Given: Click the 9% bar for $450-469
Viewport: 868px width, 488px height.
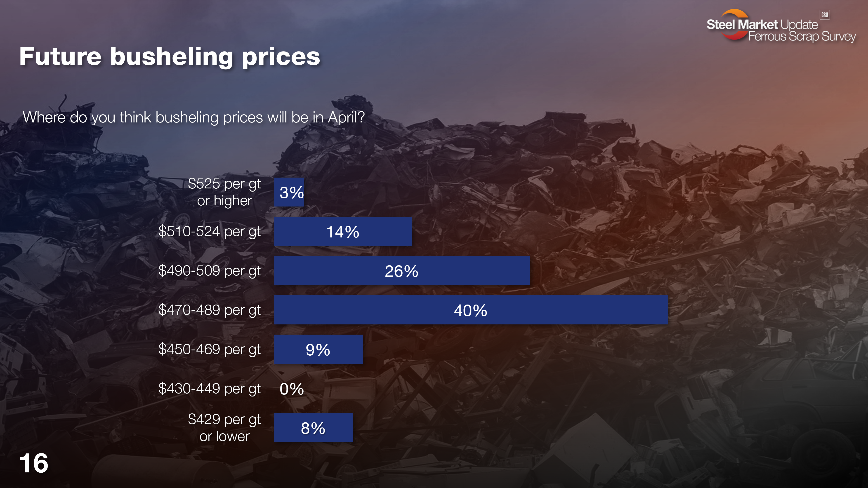Looking at the screenshot, I should click(x=318, y=349).
